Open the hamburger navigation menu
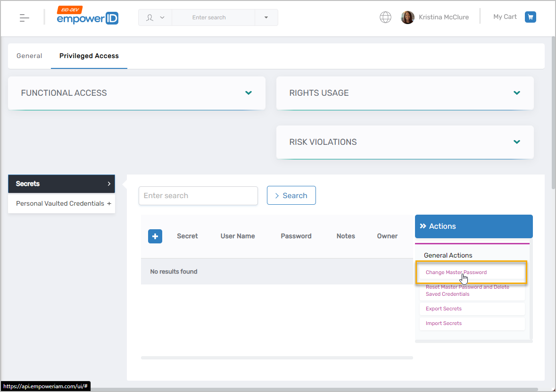Viewport: 556px width, 392px height. click(x=25, y=18)
